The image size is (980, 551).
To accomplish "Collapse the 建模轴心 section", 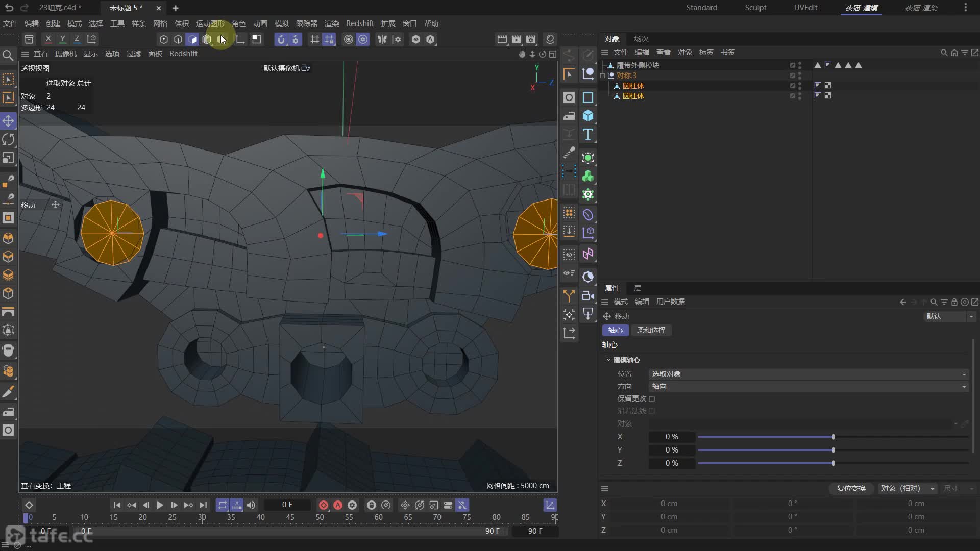I will point(608,360).
